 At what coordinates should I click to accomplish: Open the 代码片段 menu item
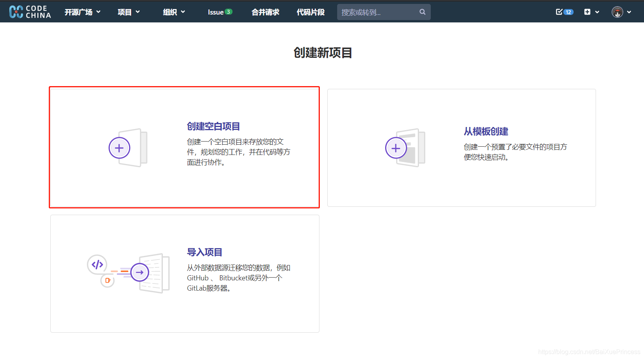click(x=310, y=12)
